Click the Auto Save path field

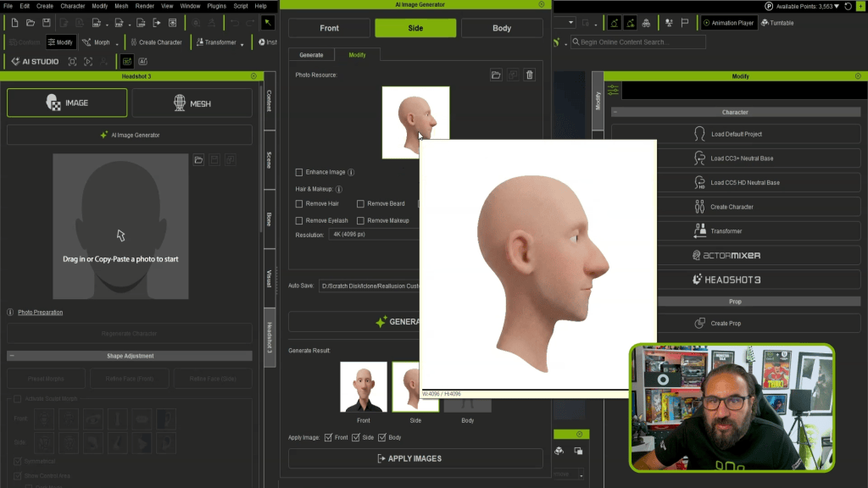(x=370, y=286)
